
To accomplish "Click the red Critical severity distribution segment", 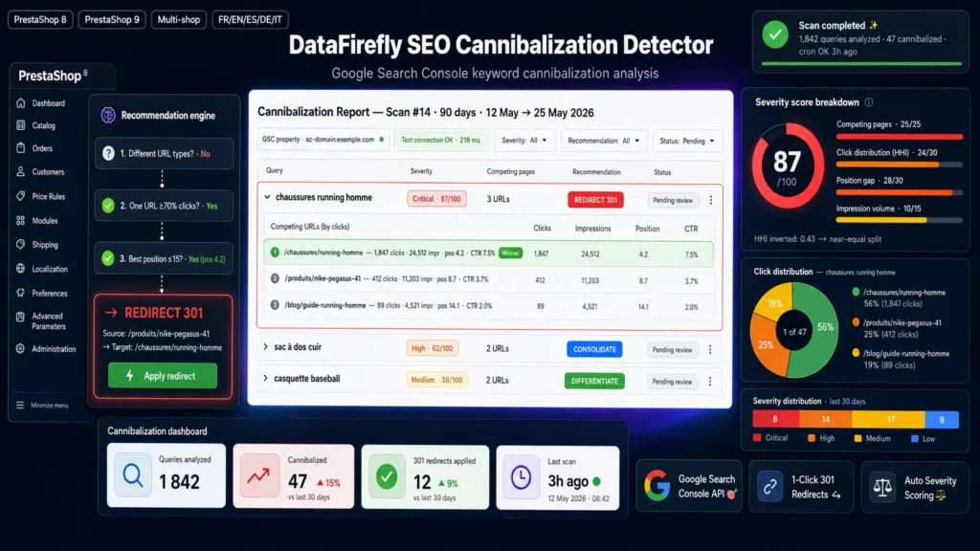I will point(775,420).
